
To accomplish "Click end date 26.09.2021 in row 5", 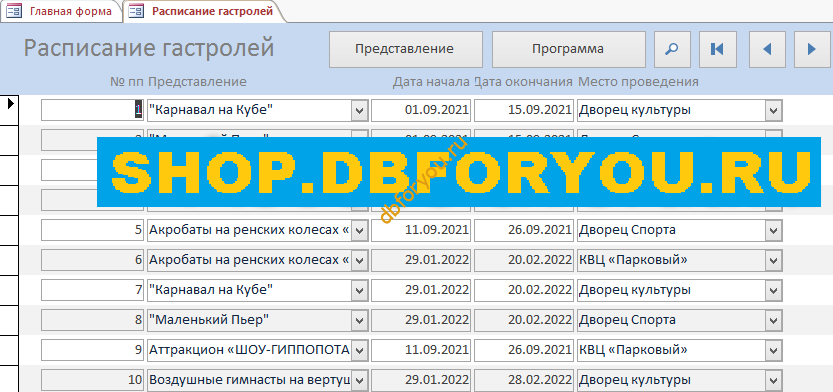I will tap(524, 231).
